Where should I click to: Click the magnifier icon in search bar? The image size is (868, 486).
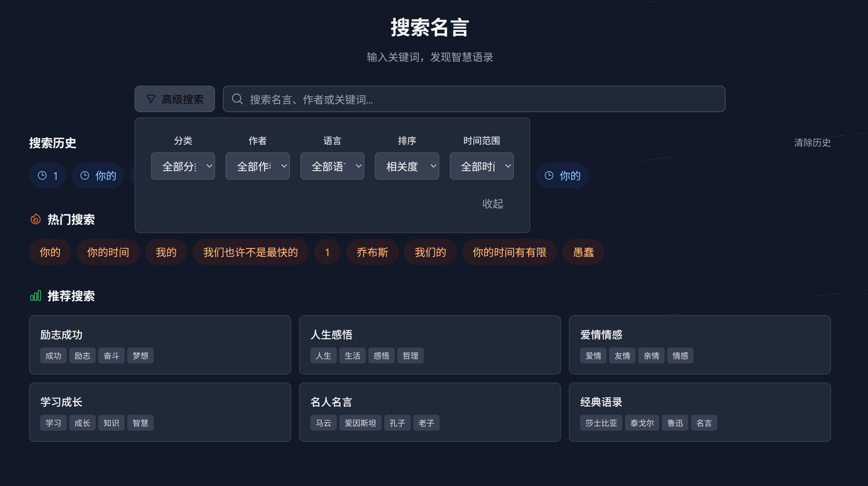pos(237,99)
